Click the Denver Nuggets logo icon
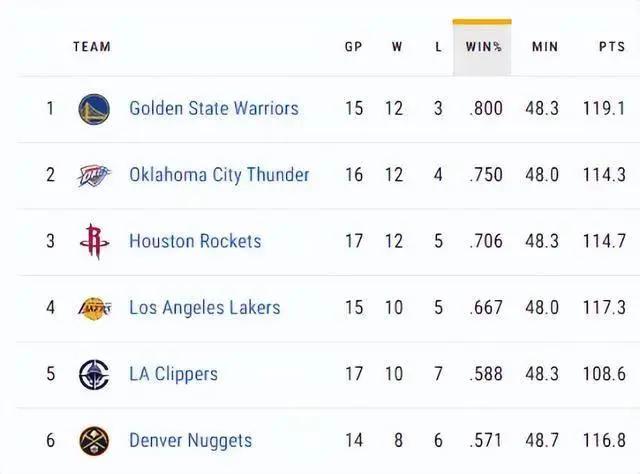640x474 pixels. [x=94, y=441]
